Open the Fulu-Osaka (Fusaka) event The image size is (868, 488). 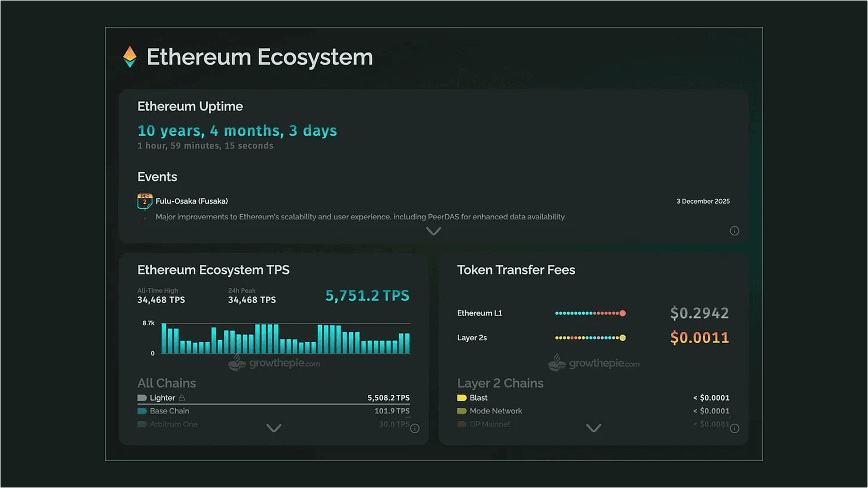click(x=192, y=201)
